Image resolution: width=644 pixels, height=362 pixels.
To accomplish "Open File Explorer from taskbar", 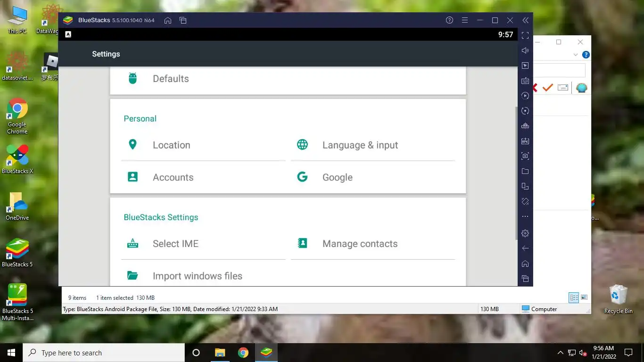I will point(220,353).
